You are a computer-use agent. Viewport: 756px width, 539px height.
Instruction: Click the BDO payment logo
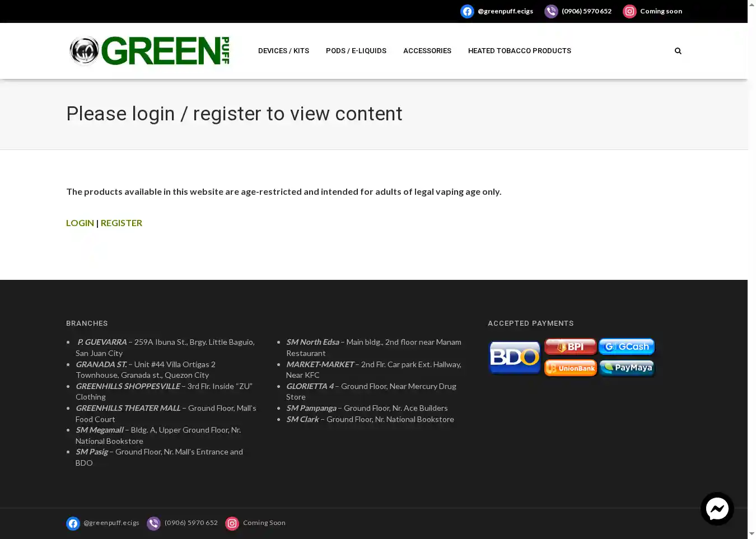point(515,357)
